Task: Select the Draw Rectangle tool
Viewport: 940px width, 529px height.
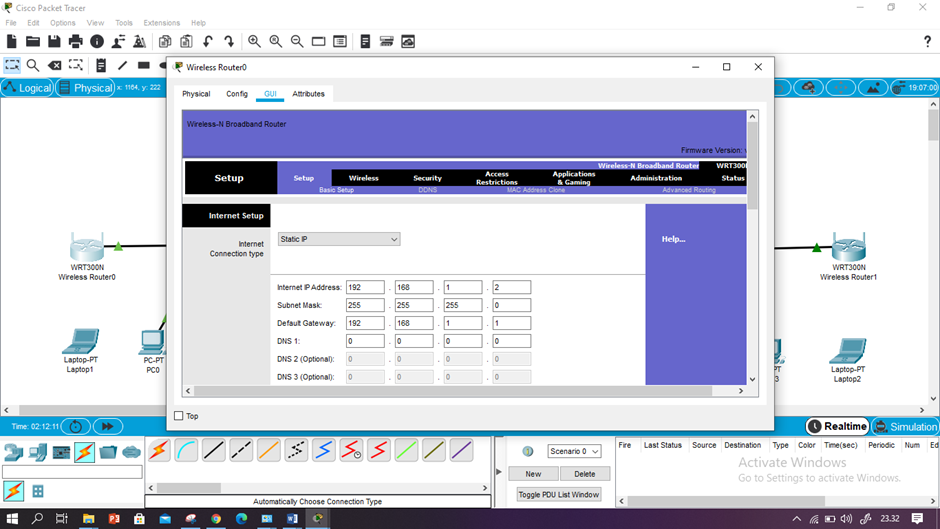Action: (x=143, y=65)
